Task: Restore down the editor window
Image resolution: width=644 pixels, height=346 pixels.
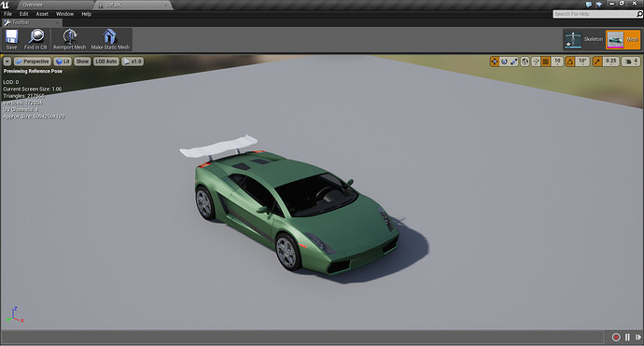Action: click(x=623, y=4)
